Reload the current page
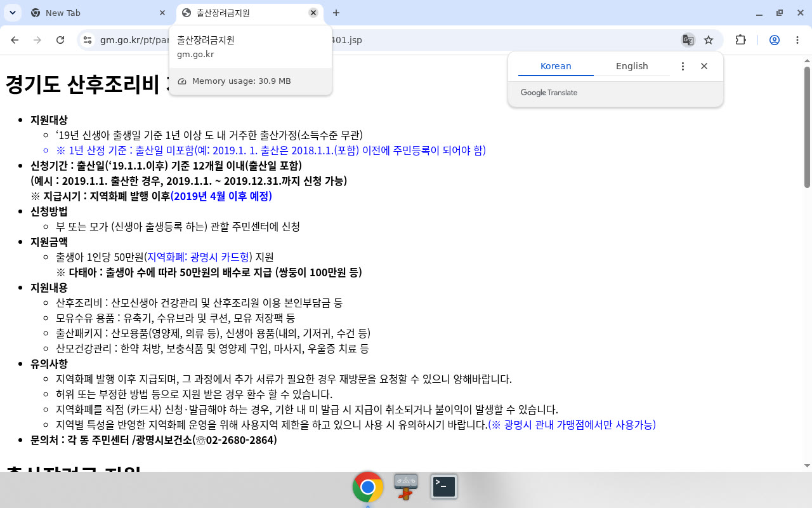Image resolution: width=812 pixels, height=508 pixels. [x=60, y=40]
